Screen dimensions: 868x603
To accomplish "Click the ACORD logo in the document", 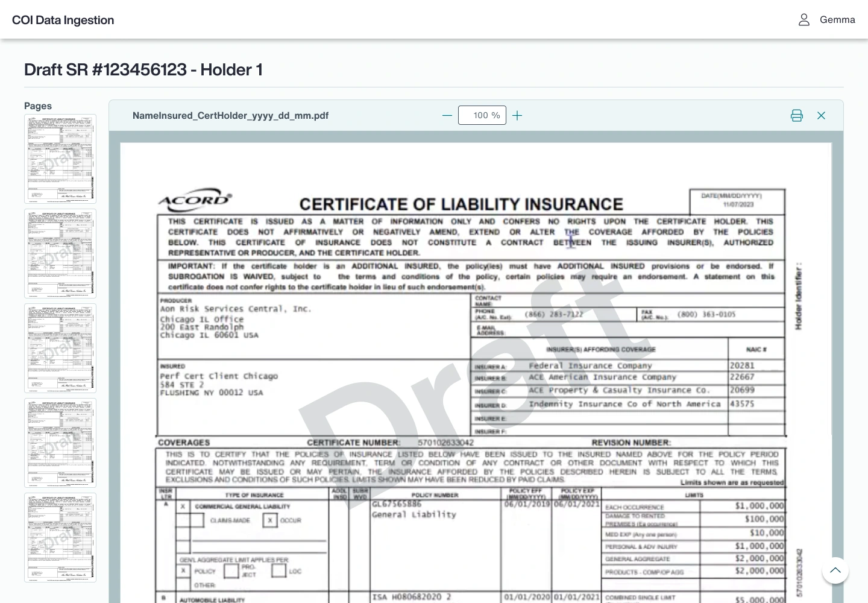I will coord(195,200).
